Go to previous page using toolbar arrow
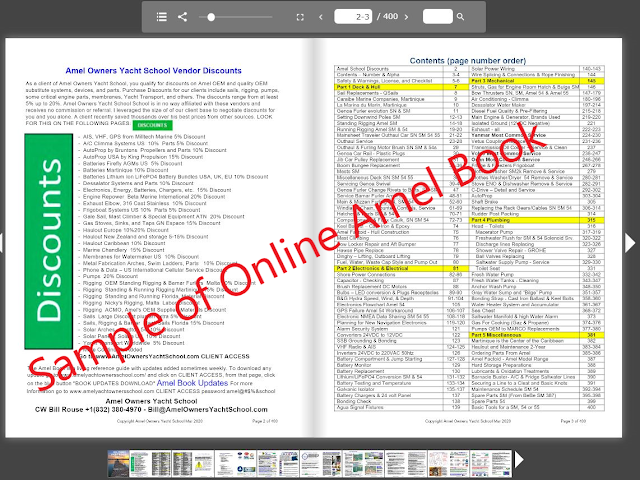Image resolution: width=640 pixels, height=480 pixels. (x=321, y=17)
